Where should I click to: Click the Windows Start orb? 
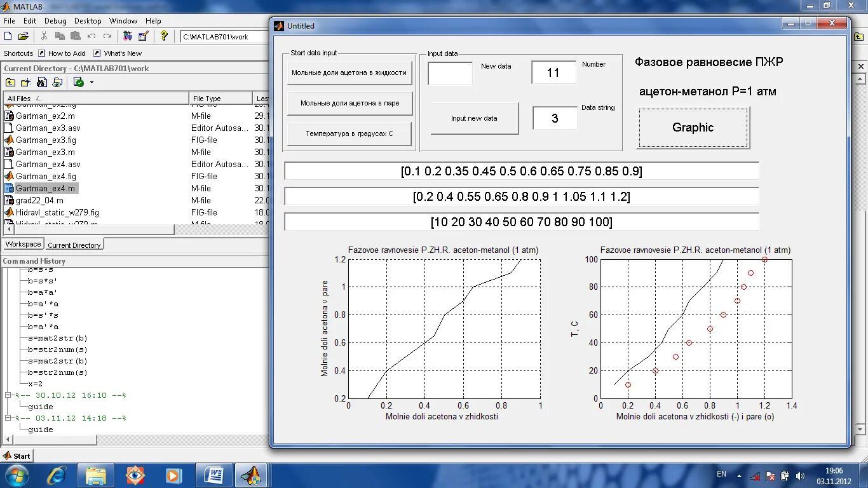(x=17, y=475)
